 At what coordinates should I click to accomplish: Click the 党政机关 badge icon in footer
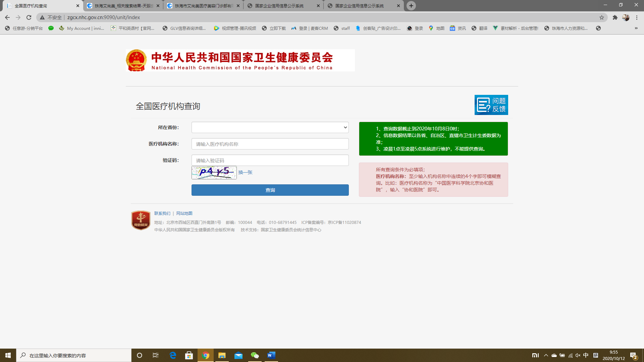tap(141, 220)
